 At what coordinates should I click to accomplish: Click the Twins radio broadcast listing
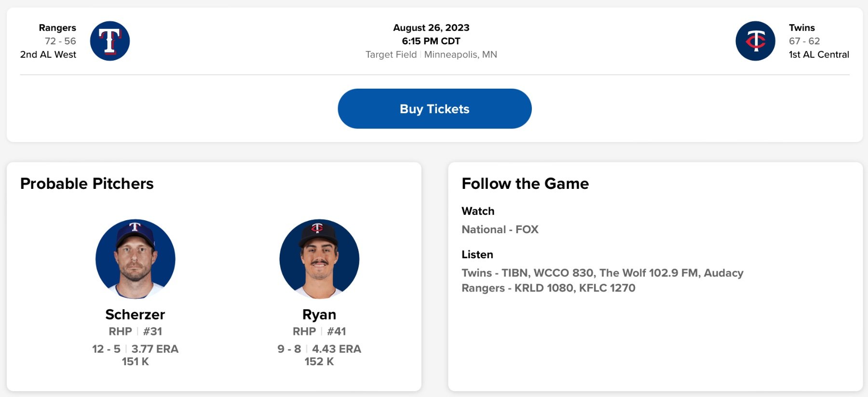[602, 273]
